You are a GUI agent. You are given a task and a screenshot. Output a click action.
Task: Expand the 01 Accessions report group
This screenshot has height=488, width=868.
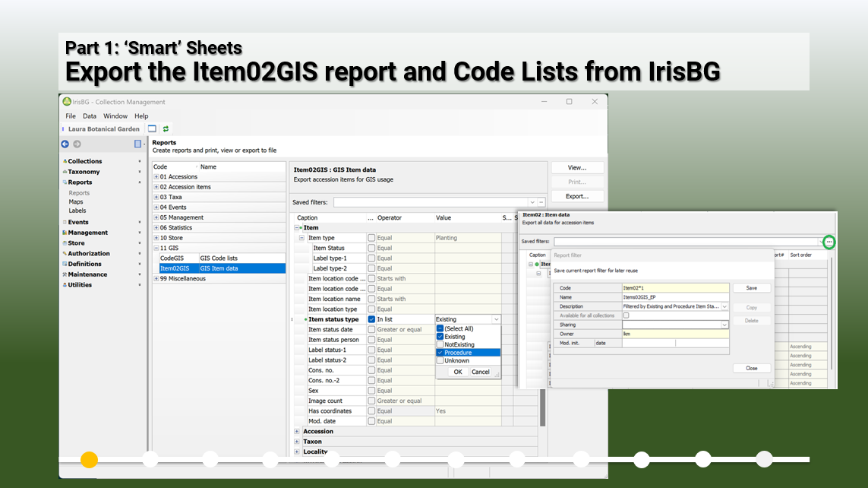tap(158, 176)
